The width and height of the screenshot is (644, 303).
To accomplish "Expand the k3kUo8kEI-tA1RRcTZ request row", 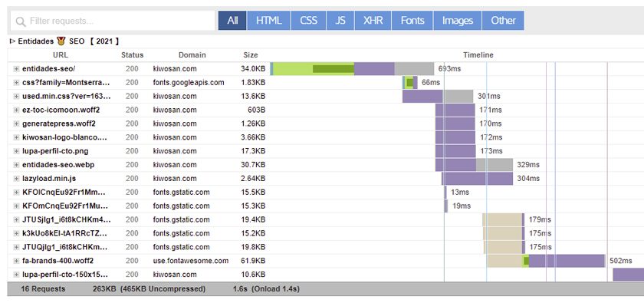I will point(16,233).
